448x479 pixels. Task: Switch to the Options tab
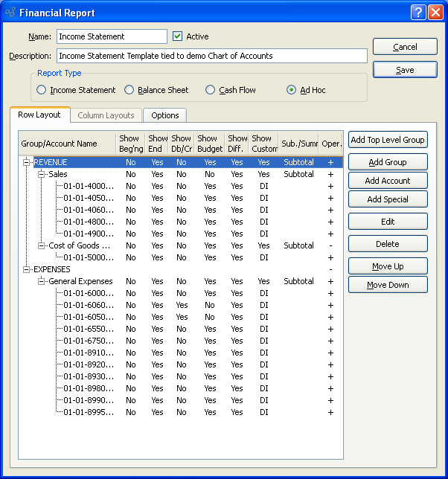pos(164,115)
